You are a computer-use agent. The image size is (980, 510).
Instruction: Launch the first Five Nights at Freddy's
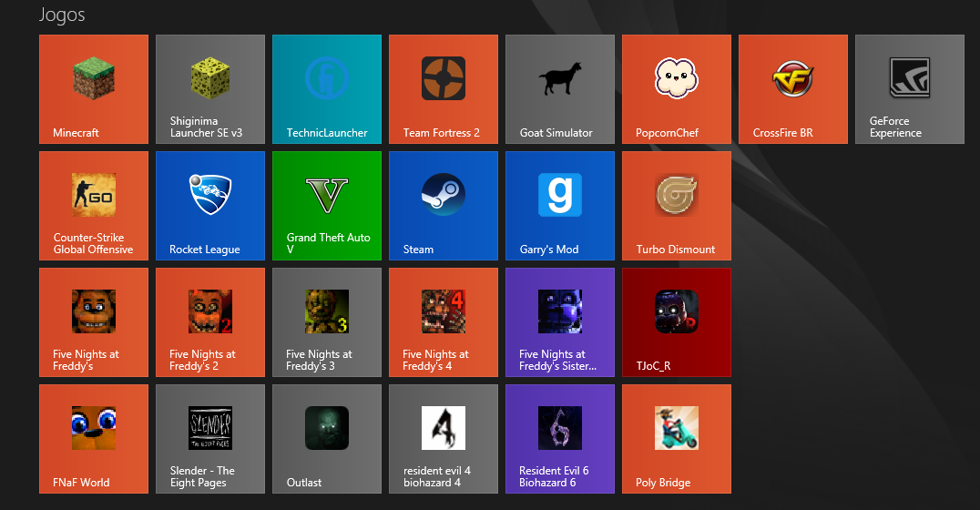[x=94, y=322]
